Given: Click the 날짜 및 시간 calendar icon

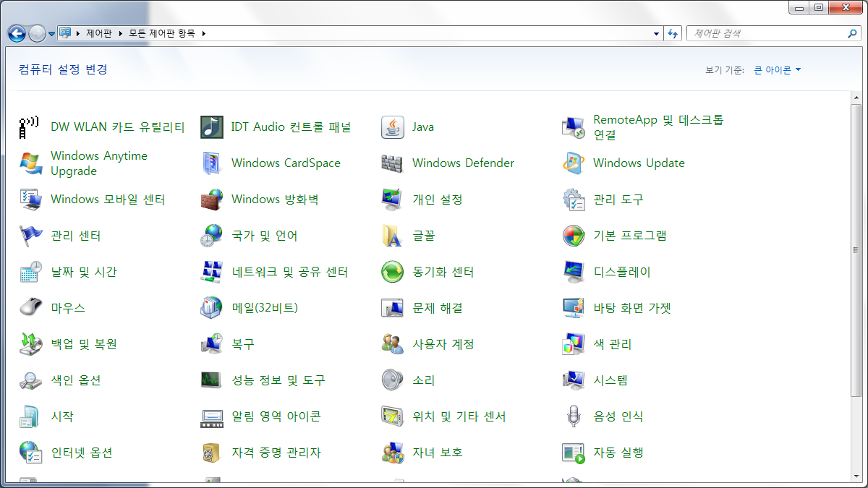Looking at the screenshot, I should pos(30,272).
